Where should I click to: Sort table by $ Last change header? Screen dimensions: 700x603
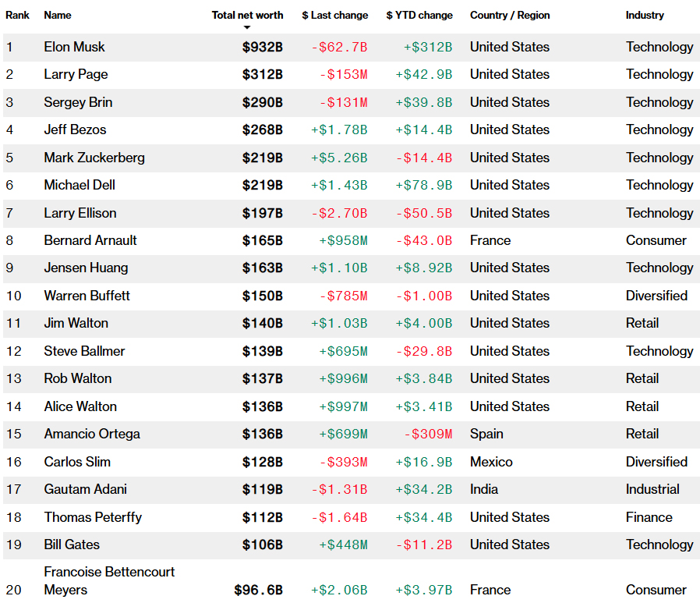335,15
